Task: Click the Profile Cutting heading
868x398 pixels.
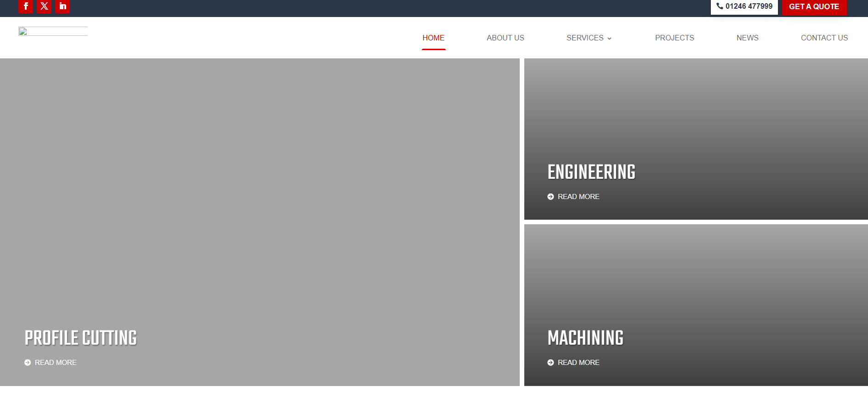Action: 81,338
